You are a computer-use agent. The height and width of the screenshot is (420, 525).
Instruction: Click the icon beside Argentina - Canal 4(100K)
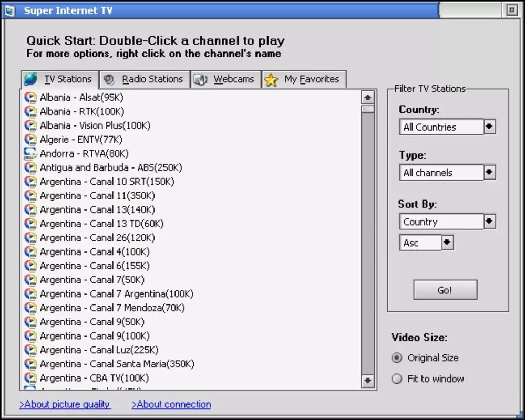[30, 252]
